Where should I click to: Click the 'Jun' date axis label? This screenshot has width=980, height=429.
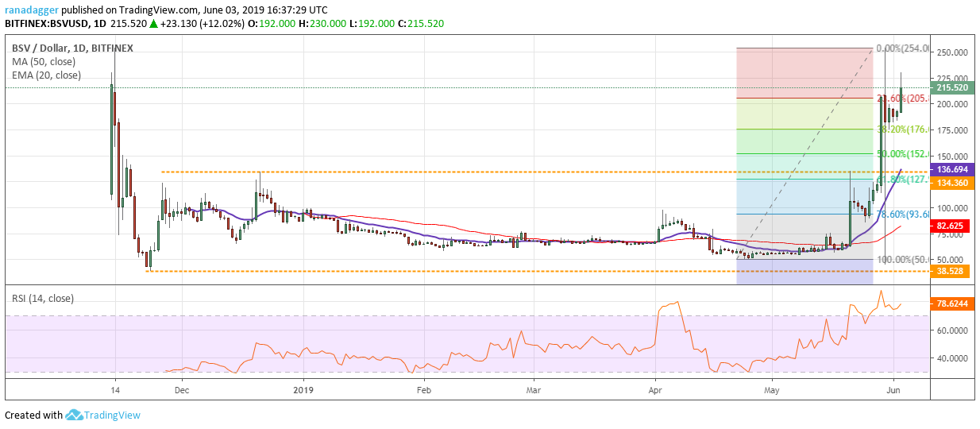(x=893, y=390)
